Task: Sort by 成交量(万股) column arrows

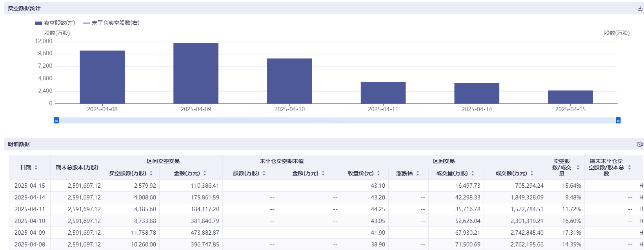Action: tap(473, 173)
